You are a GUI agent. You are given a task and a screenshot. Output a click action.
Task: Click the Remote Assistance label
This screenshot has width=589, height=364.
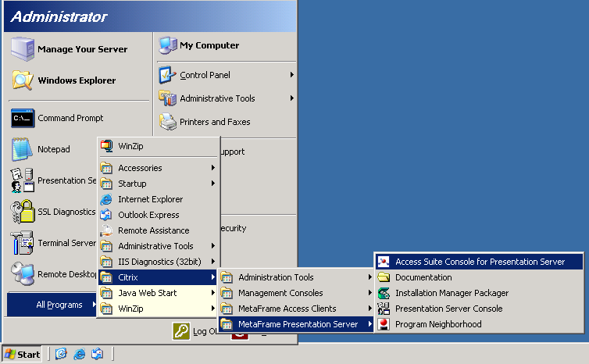click(154, 230)
